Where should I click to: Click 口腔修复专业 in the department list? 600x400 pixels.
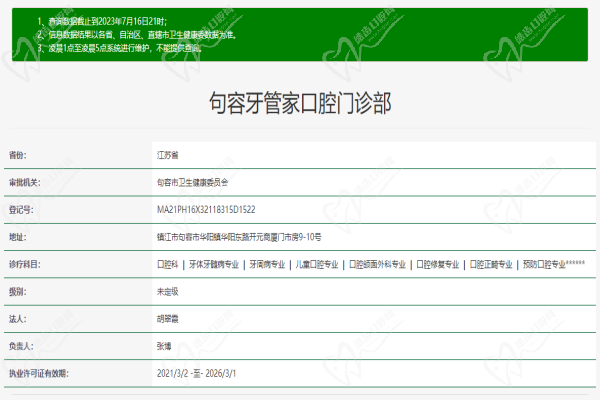438,264
